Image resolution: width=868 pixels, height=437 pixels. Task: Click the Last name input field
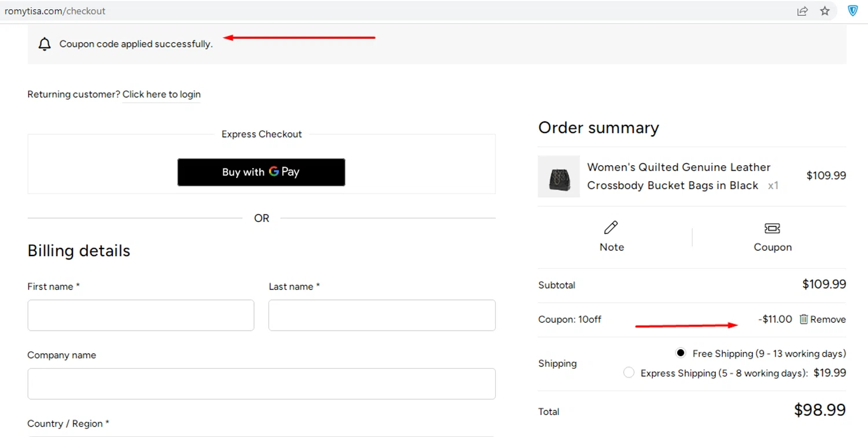[382, 315]
